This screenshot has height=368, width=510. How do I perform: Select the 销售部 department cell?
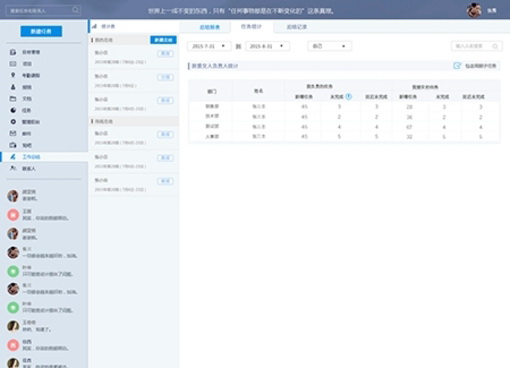212,106
